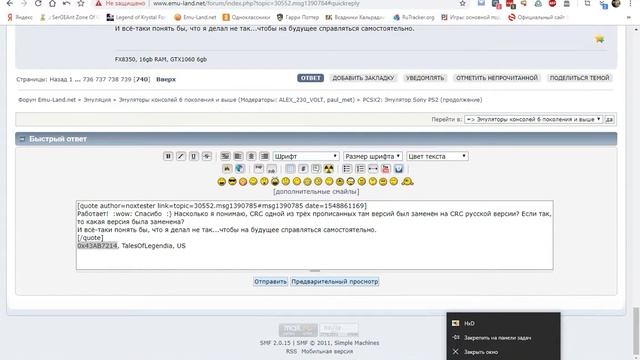The width and height of the screenshot is (640, 360).
Task: Open PCSX2: Эмулятор Sony PS2 breadcrumb
Action: [422, 100]
